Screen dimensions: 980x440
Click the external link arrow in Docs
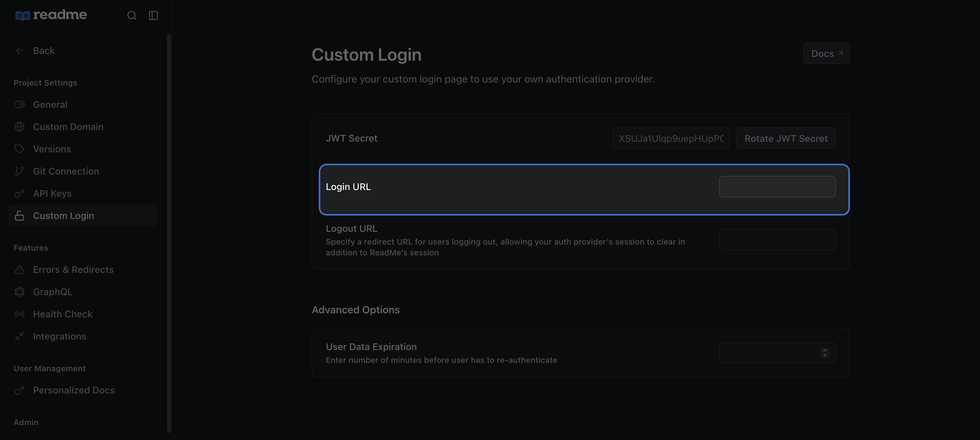tap(840, 53)
